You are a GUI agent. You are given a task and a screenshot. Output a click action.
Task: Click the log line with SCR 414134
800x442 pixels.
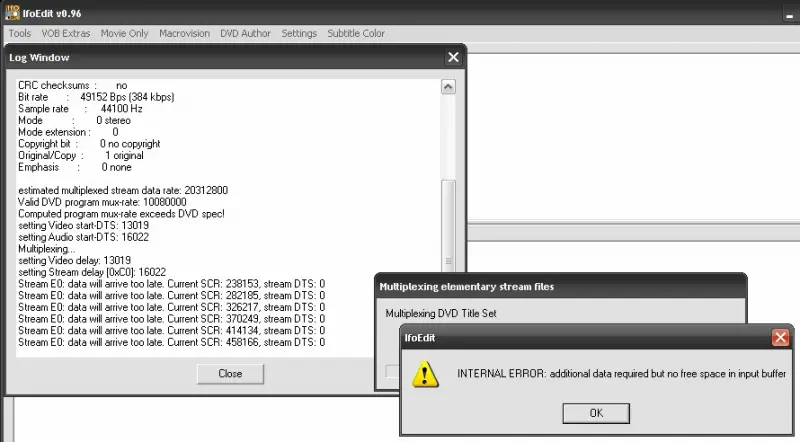(x=171, y=331)
